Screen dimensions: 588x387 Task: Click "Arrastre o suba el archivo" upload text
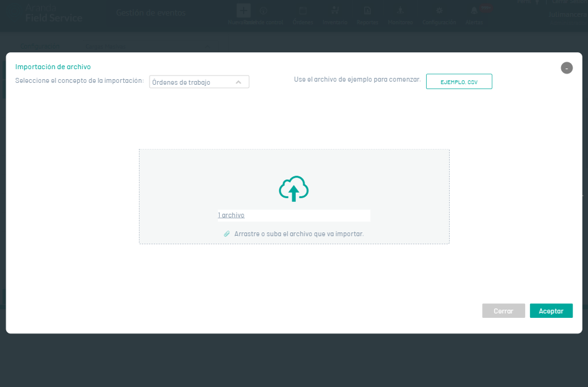pyautogui.click(x=298, y=234)
